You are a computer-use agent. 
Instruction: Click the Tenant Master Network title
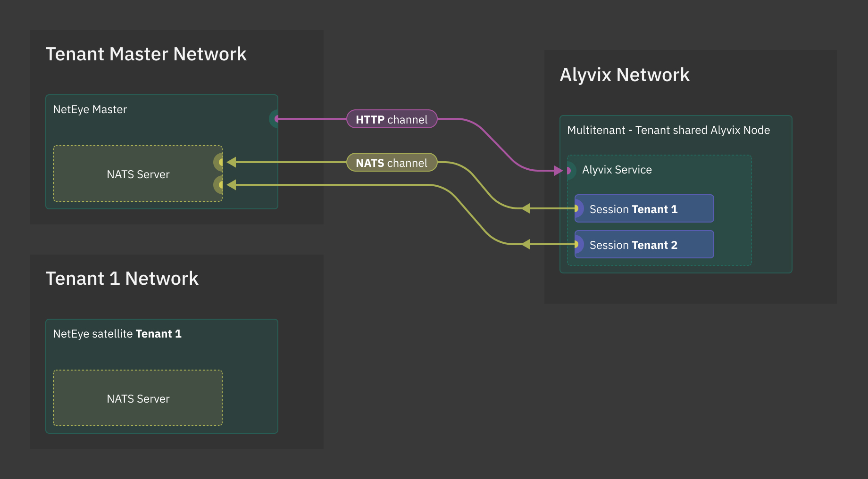point(146,54)
